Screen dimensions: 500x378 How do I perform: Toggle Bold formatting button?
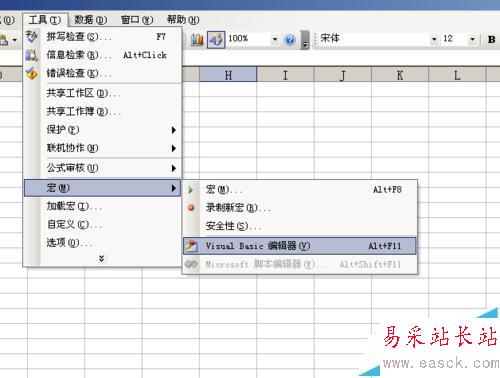point(491,39)
